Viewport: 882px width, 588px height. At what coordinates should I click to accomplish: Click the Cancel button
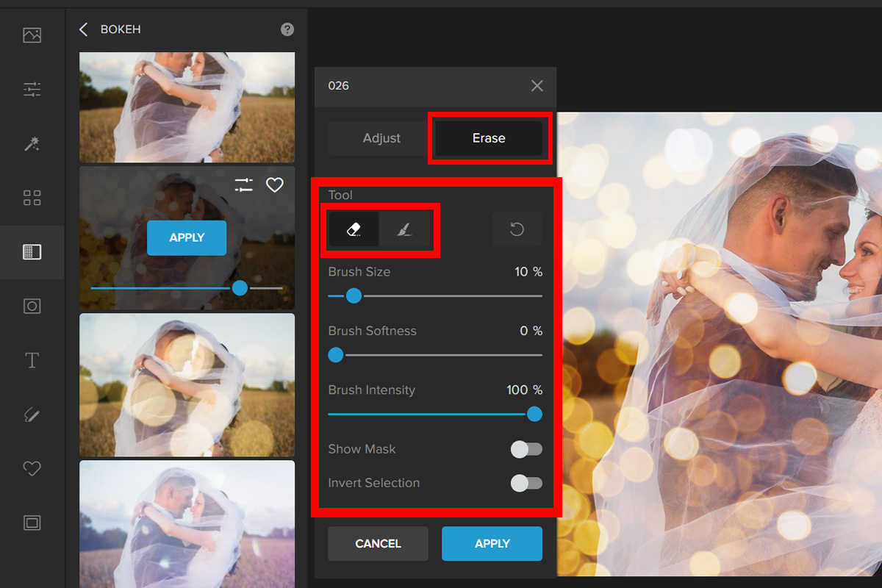click(378, 544)
